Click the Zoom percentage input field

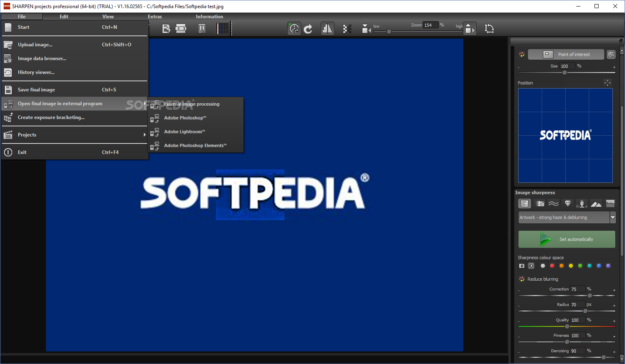[430, 25]
